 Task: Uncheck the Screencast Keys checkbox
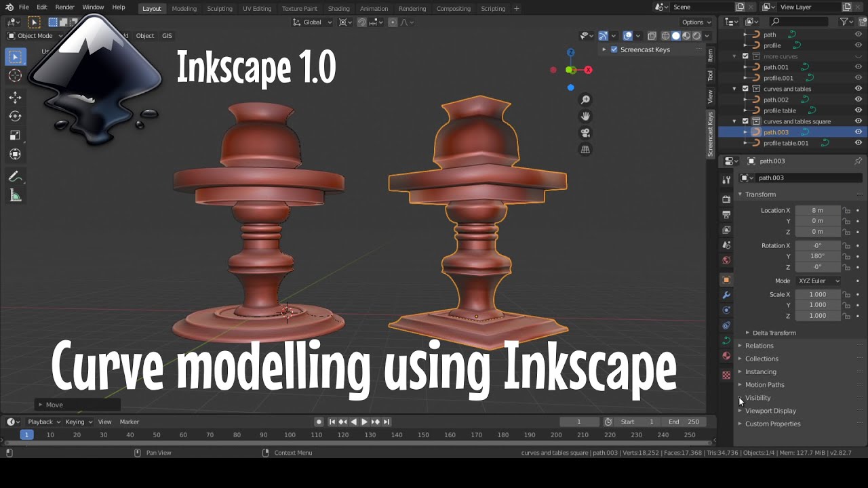[x=614, y=49]
